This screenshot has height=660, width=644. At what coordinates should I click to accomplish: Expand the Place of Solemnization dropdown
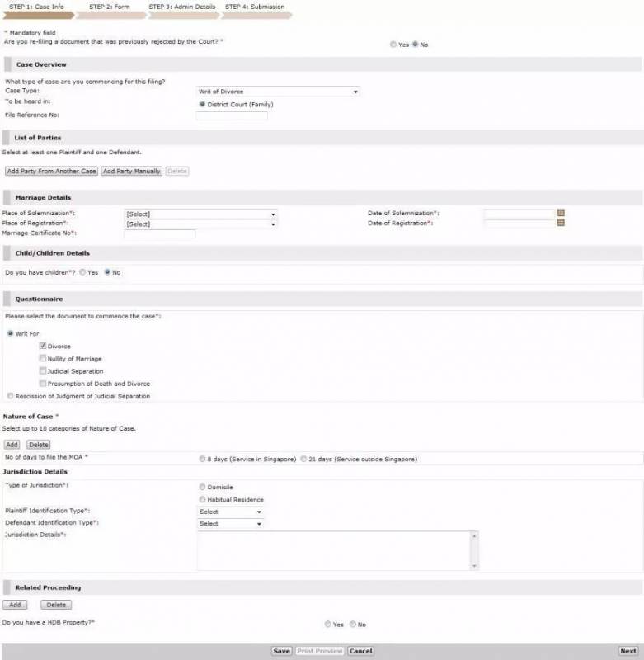(x=200, y=214)
